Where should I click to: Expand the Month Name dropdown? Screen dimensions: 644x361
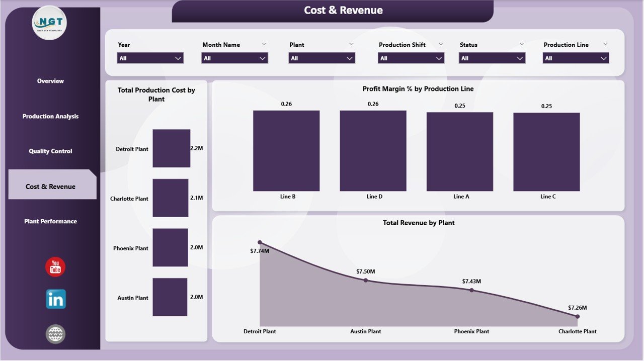click(x=234, y=58)
